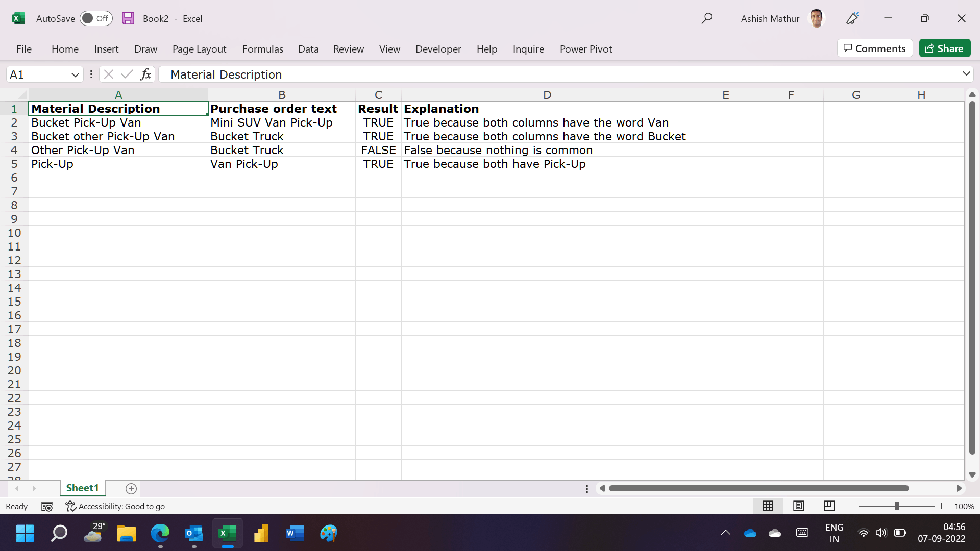Open the Help tab
This screenshot has width=980, height=551.
point(487,49)
